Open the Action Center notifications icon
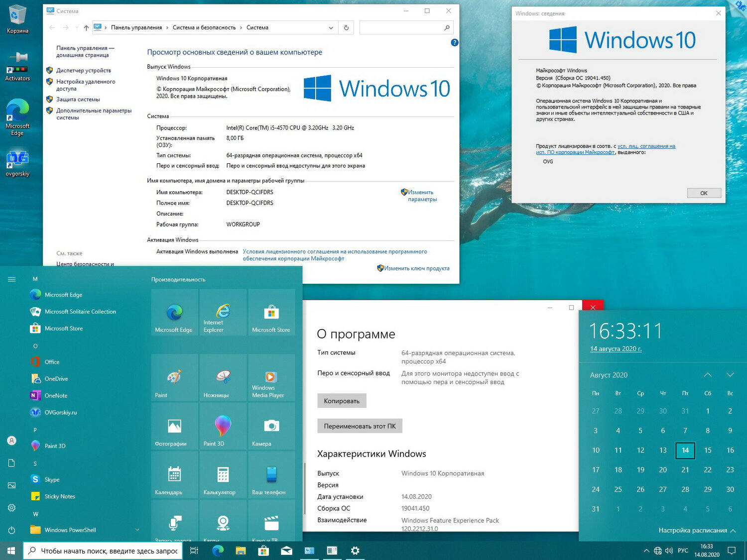 point(732,551)
